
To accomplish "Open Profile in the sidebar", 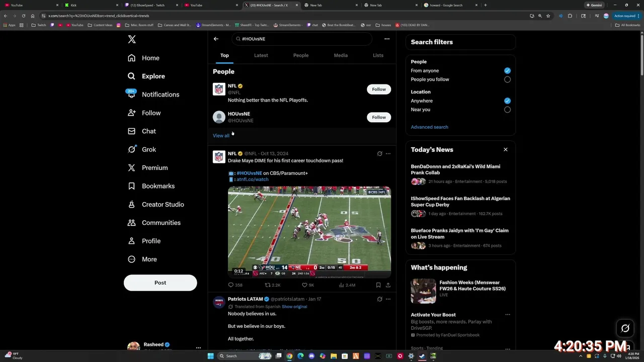I will point(144,241).
